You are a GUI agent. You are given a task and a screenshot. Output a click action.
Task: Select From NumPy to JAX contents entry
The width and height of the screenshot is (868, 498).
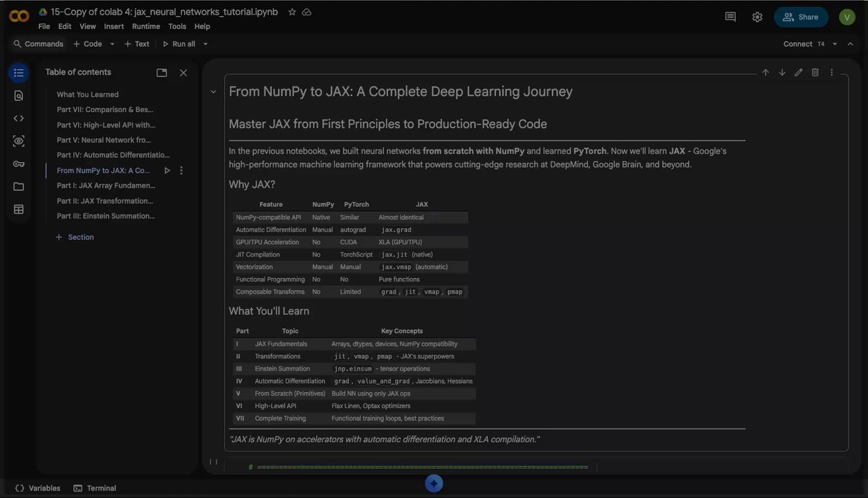[x=104, y=170]
